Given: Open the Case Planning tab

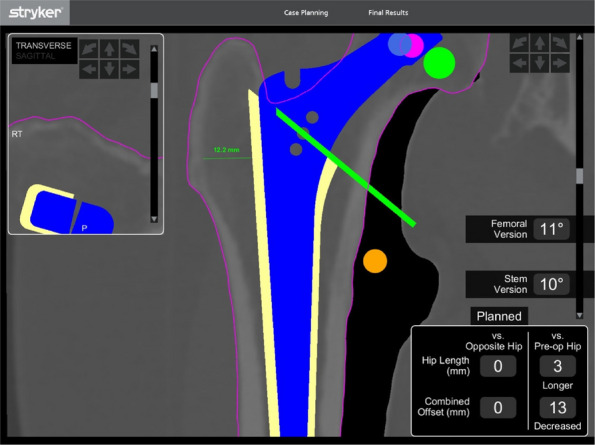Looking at the screenshot, I should coord(306,13).
